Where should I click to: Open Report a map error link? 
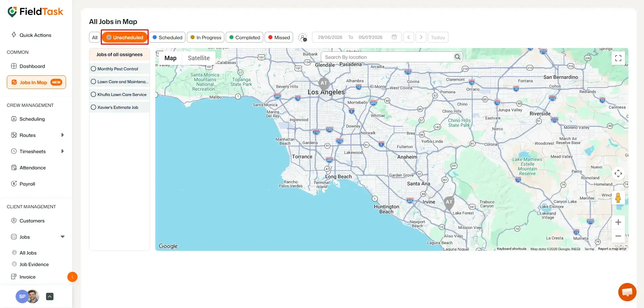pos(612,249)
